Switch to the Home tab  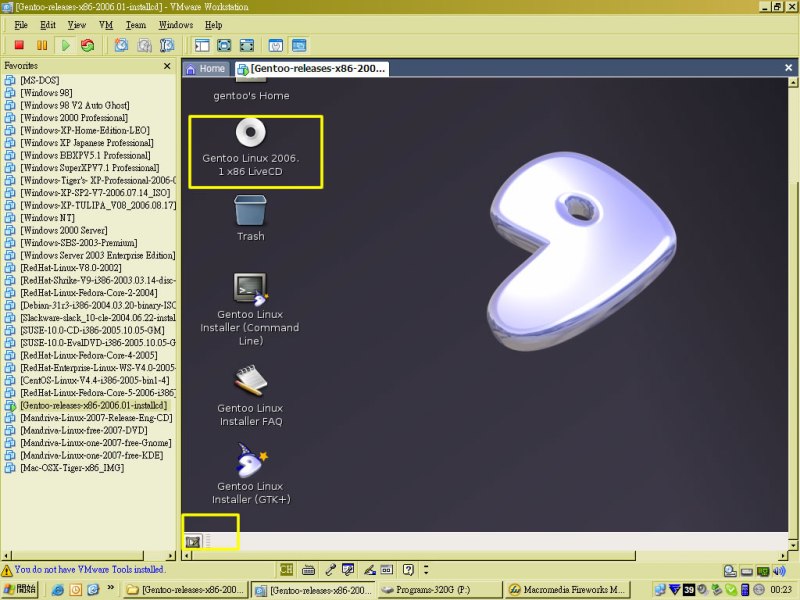[x=206, y=68]
